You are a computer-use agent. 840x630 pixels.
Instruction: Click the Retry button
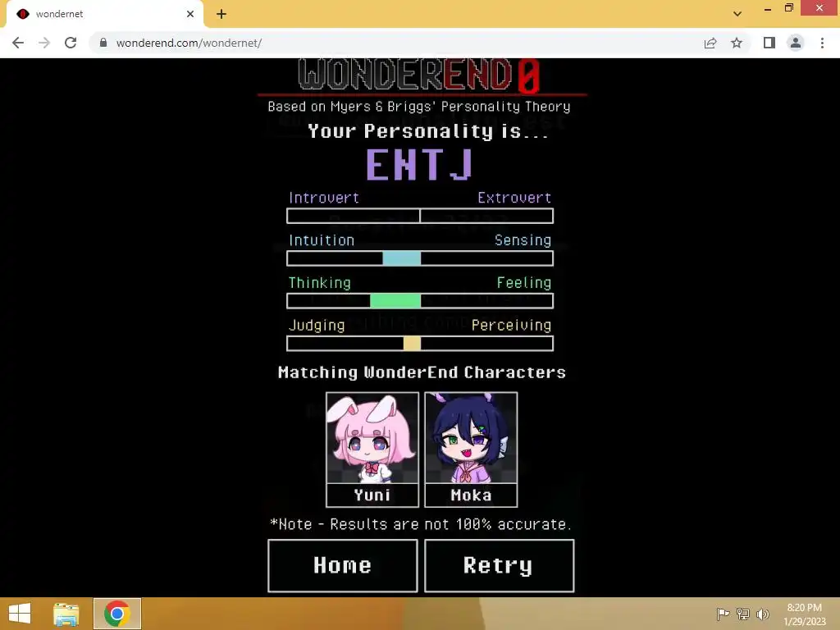[x=499, y=565]
